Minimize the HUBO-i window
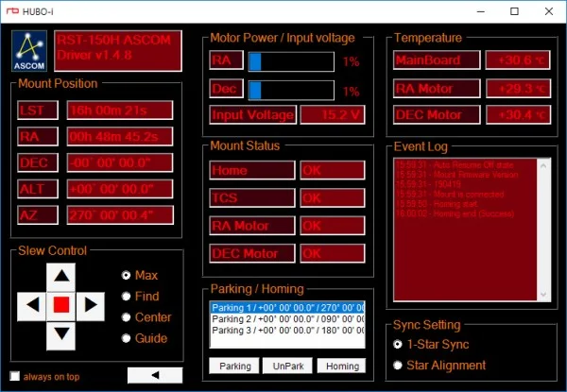567x392 pixels. 481,11
